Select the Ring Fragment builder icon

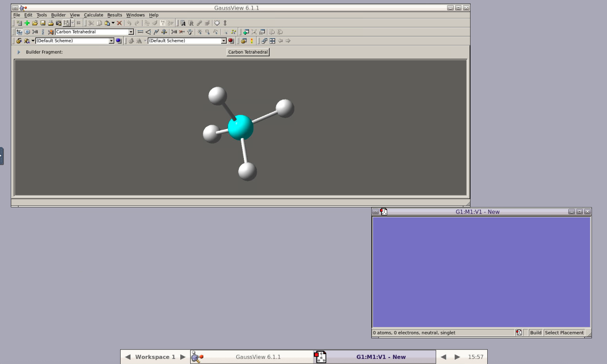[x=27, y=32]
